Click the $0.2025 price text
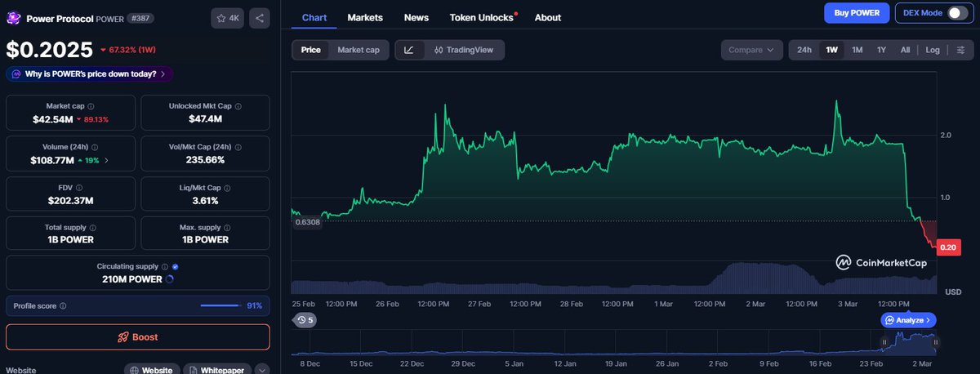Screen dimensions: 980x374 click(x=50, y=50)
